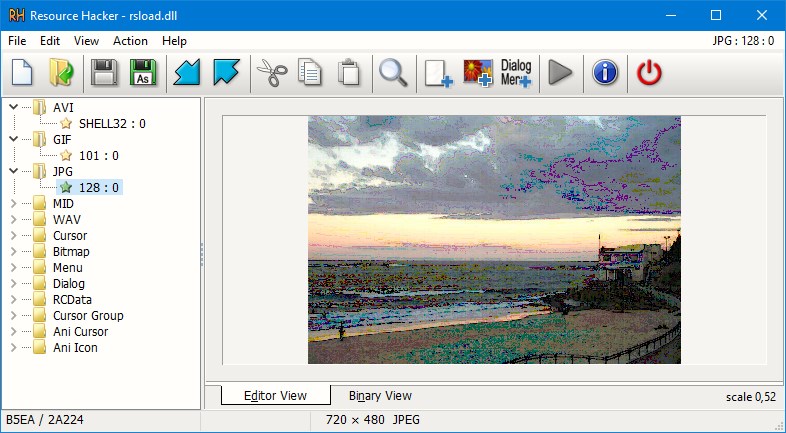
Task: Open the Action menu
Action: 130,41
